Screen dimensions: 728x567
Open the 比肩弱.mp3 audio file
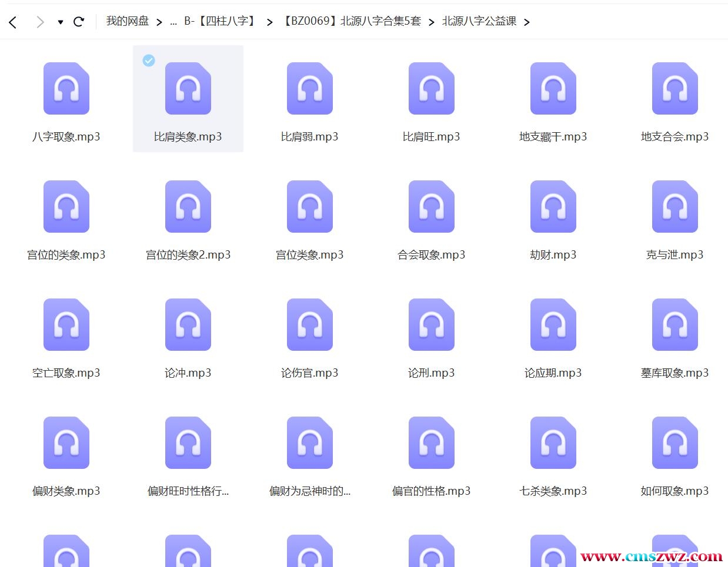(x=310, y=89)
